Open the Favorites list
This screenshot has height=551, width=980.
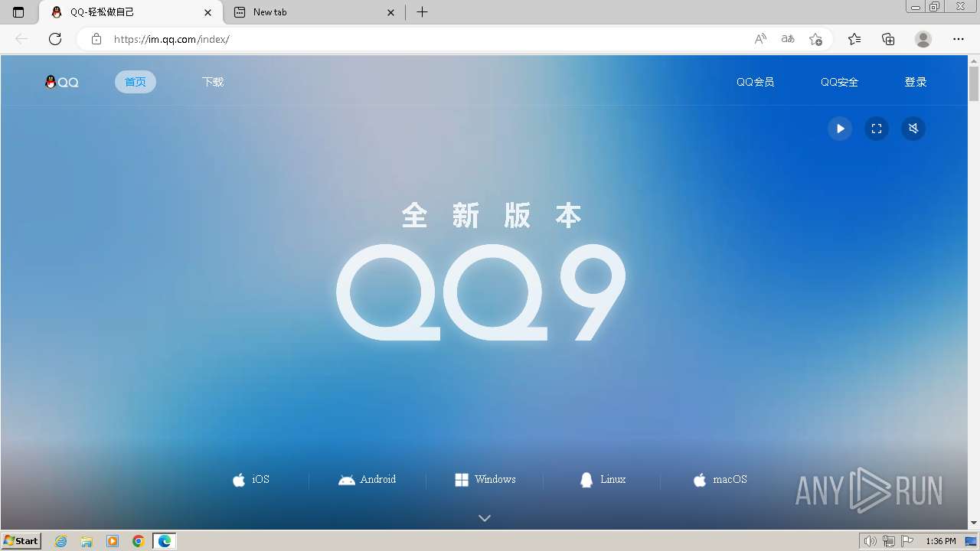[x=854, y=39]
